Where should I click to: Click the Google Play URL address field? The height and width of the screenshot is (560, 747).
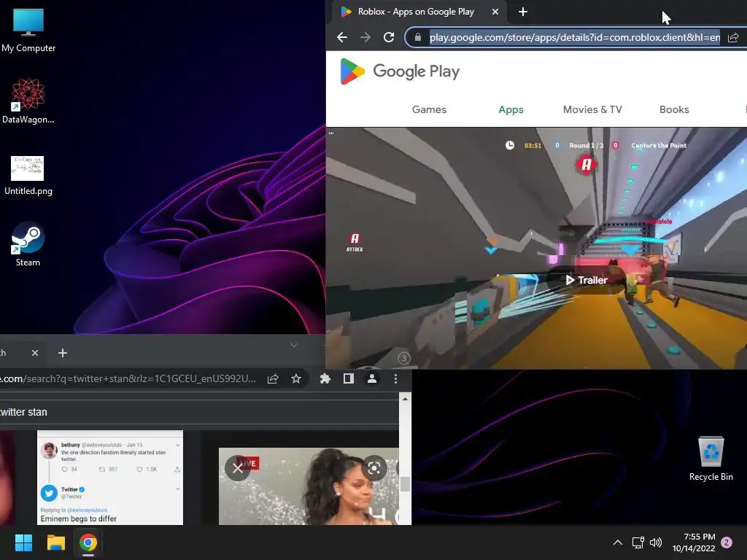[x=574, y=37]
